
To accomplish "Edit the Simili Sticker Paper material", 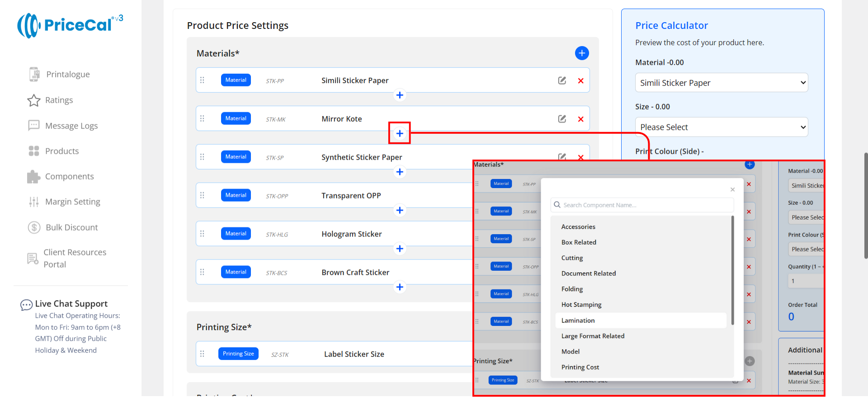I will pyautogui.click(x=562, y=80).
